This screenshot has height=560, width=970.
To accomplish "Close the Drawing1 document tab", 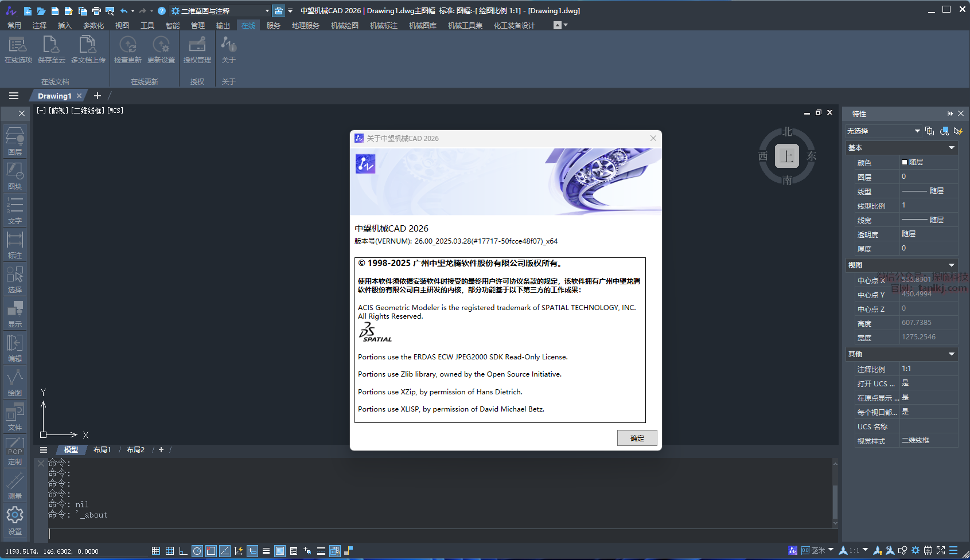I will tap(79, 96).
